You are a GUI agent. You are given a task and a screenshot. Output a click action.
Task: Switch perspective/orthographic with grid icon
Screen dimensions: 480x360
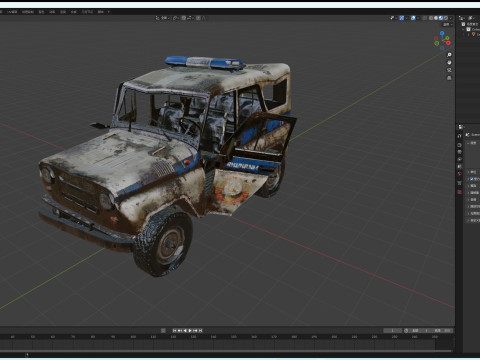(449, 78)
